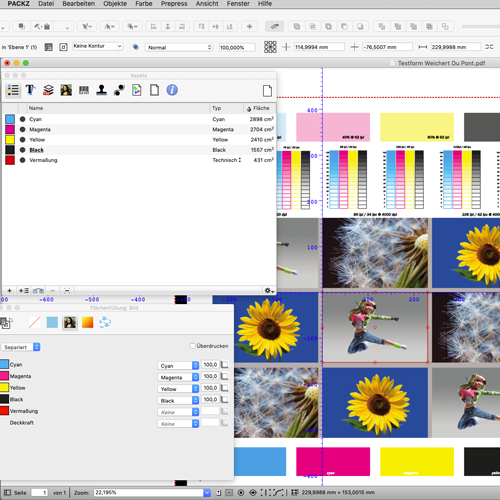The width and height of the screenshot is (500, 500).
Task: Toggle the checkbox beside Magenta 100,0 value
Action: click(225, 376)
